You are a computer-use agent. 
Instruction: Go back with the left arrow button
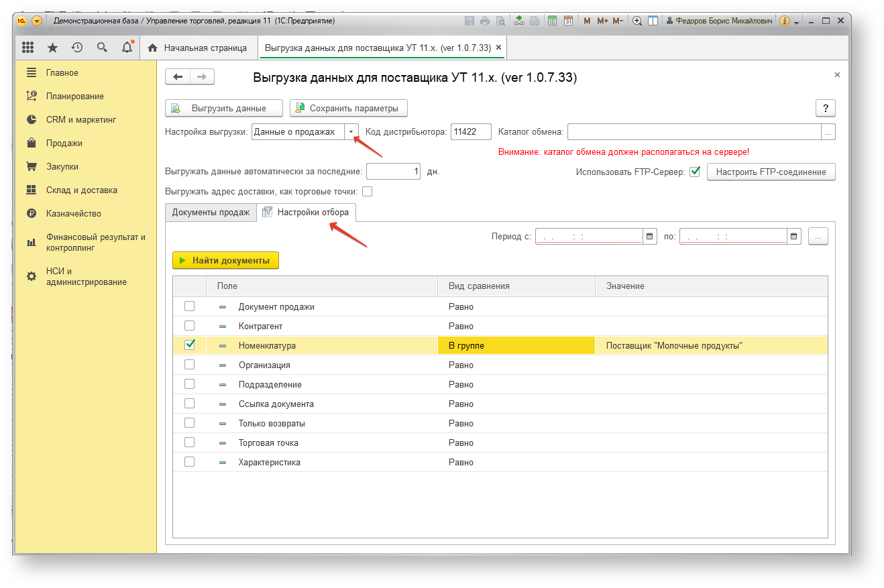click(178, 76)
